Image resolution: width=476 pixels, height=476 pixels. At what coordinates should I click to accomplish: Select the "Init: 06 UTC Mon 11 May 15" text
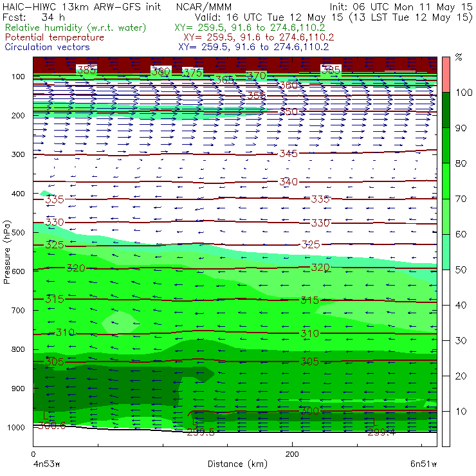(401, 6)
